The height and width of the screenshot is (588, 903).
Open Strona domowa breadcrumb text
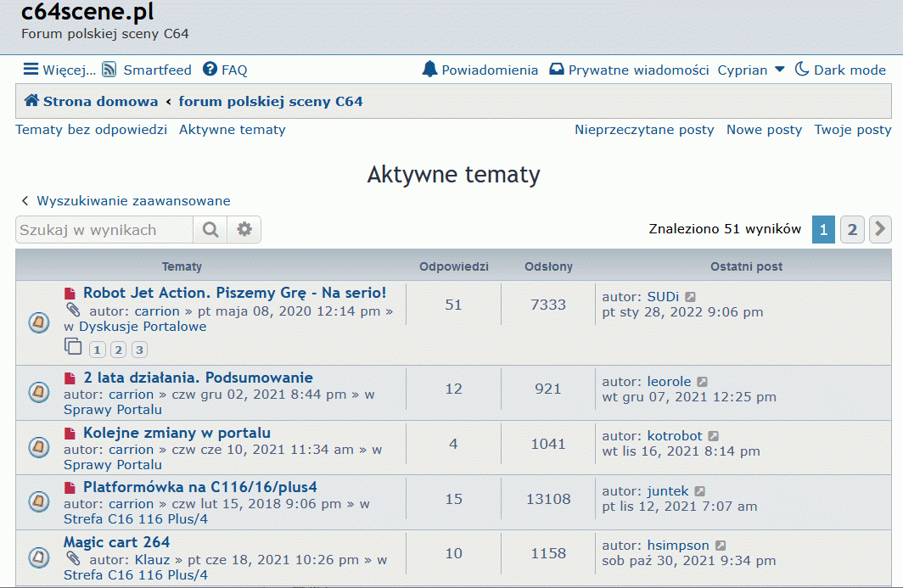point(100,101)
